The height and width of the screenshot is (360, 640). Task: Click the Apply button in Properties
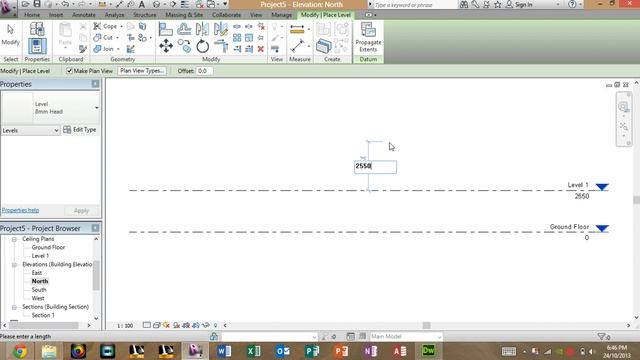(81, 211)
